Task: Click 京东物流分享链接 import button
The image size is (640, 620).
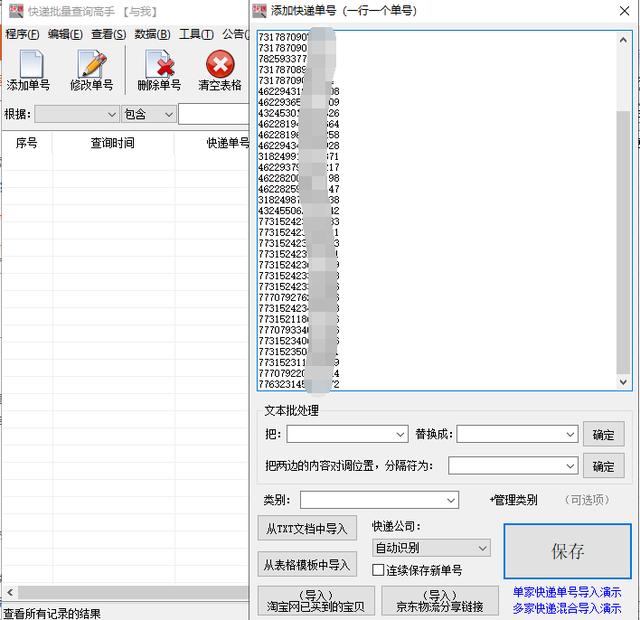Action: coord(439,601)
